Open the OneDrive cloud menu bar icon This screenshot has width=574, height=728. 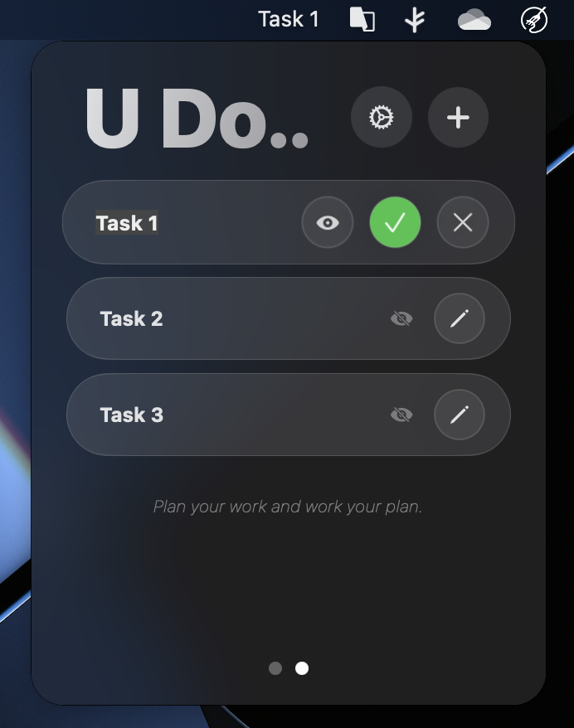point(474,20)
